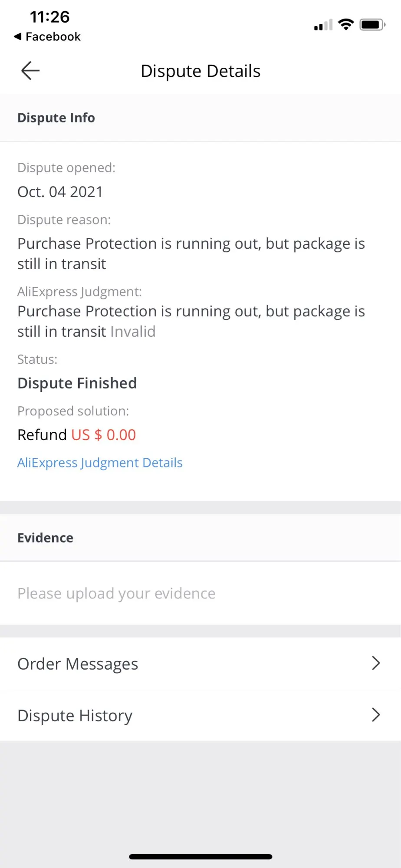This screenshot has width=401, height=868.
Task: Tap the grey 'Invalid' judgment word
Action: [x=133, y=332]
